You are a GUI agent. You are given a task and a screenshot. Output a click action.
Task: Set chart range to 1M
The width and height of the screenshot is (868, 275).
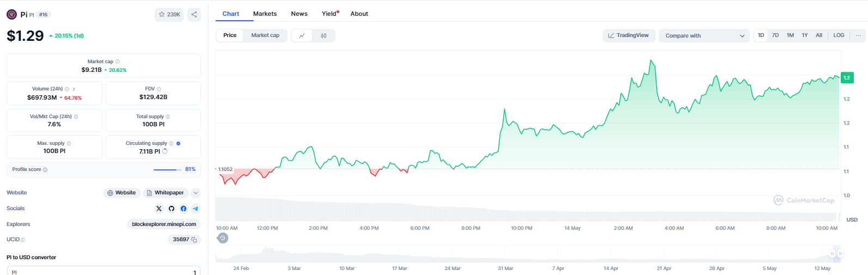coord(790,35)
